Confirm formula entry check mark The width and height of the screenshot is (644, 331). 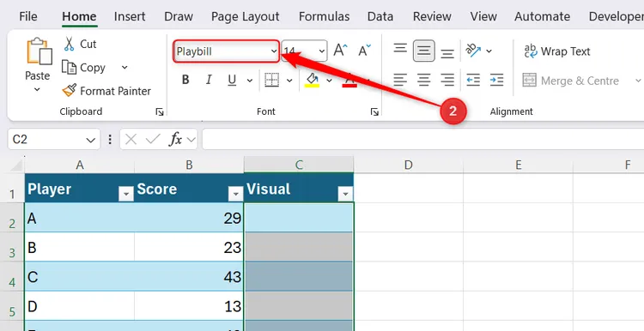[x=153, y=140]
